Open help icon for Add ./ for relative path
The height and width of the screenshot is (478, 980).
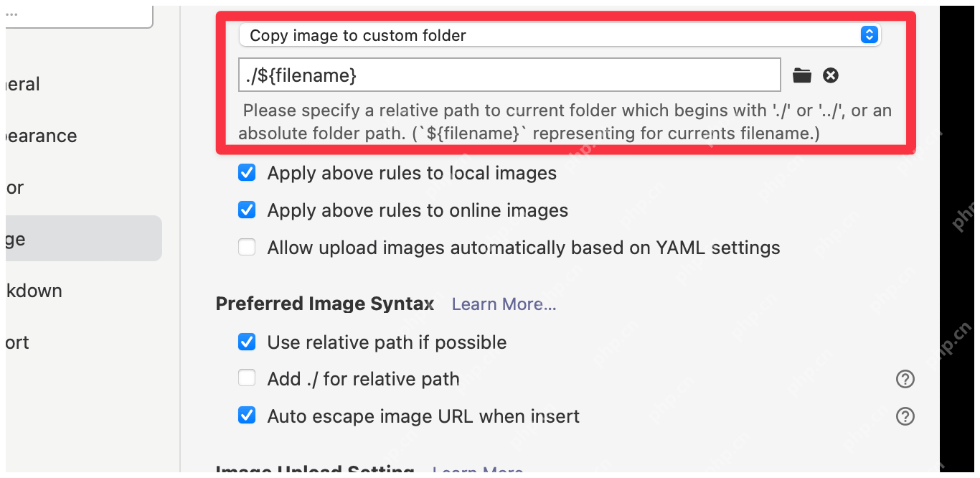click(905, 379)
